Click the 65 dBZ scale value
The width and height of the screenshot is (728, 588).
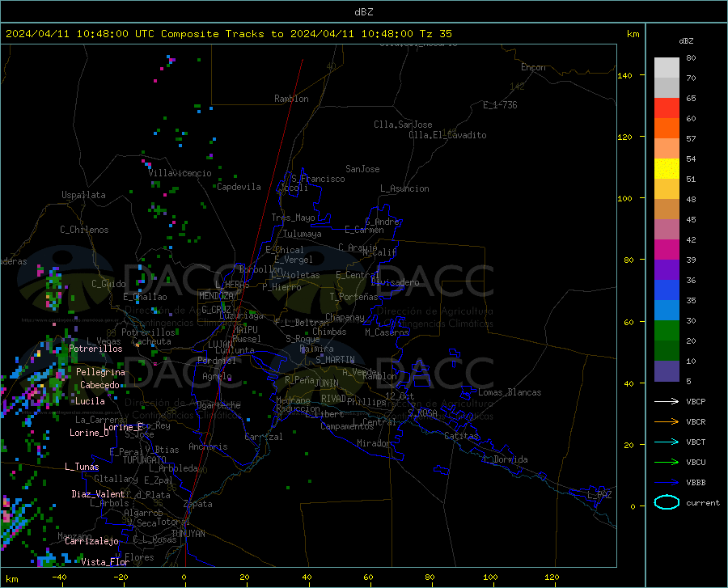691,99
